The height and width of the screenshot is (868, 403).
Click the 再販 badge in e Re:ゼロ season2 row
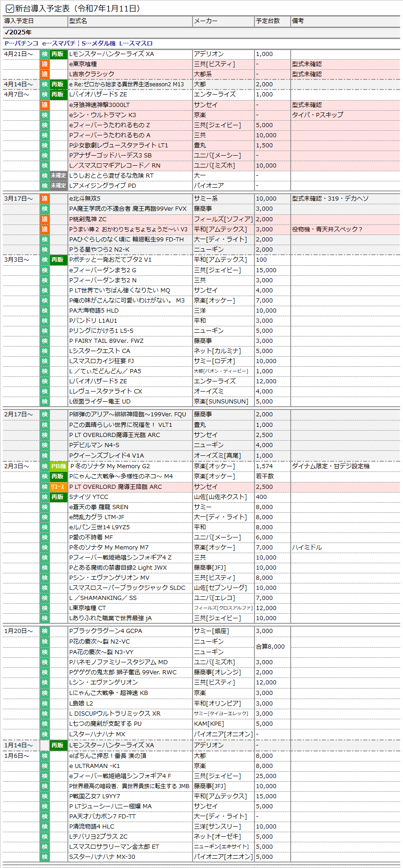coord(58,84)
